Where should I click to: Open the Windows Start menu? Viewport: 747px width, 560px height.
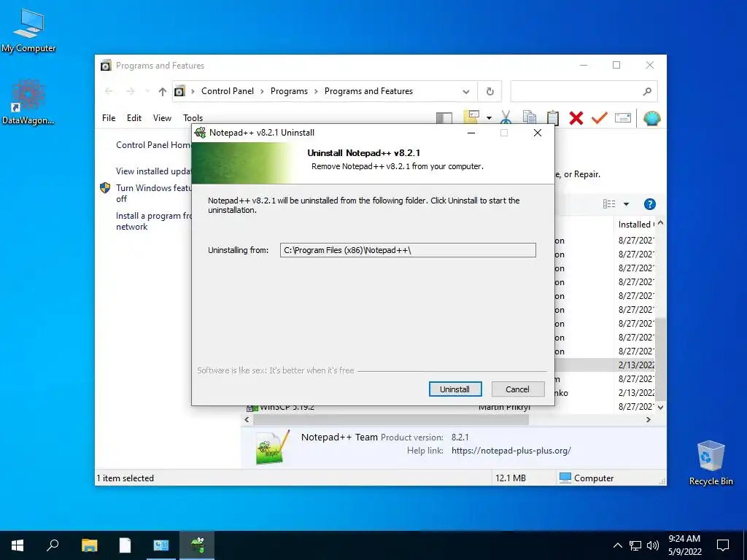[x=18, y=545]
